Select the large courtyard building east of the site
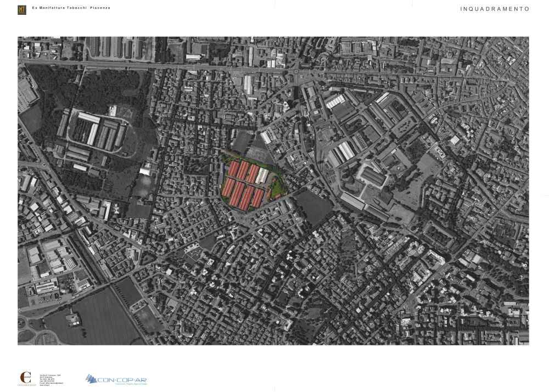This screenshot has height=392, width=549. (x=372, y=177)
